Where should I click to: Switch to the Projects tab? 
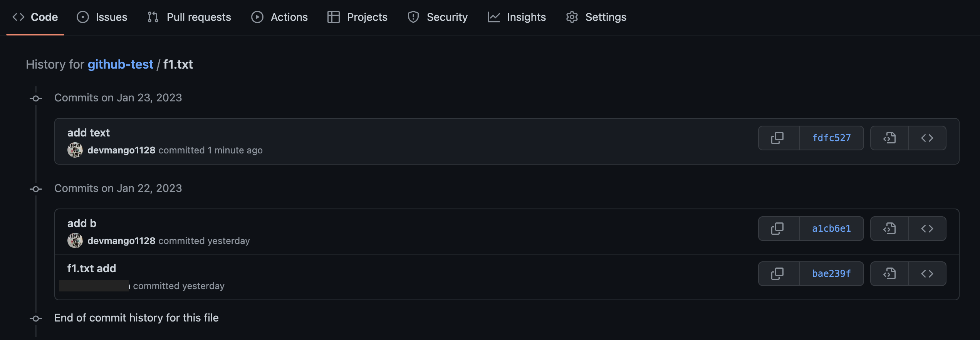click(x=357, y=17)
